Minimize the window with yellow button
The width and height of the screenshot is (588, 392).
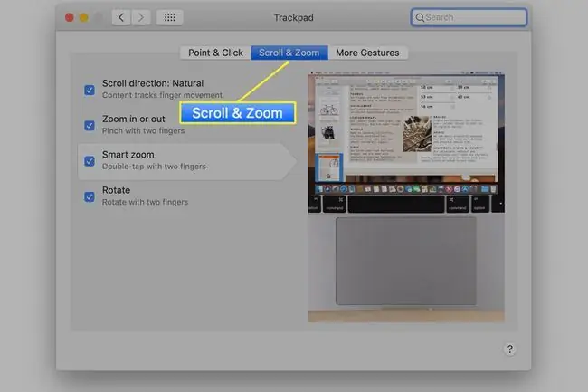[x=84, y=17]
